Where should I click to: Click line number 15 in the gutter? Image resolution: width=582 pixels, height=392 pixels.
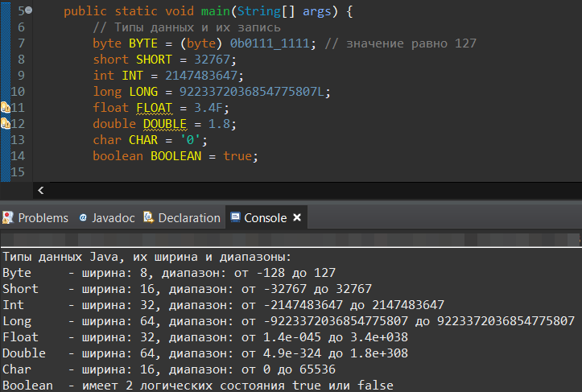pyautogui.click(x=18, y=172)
